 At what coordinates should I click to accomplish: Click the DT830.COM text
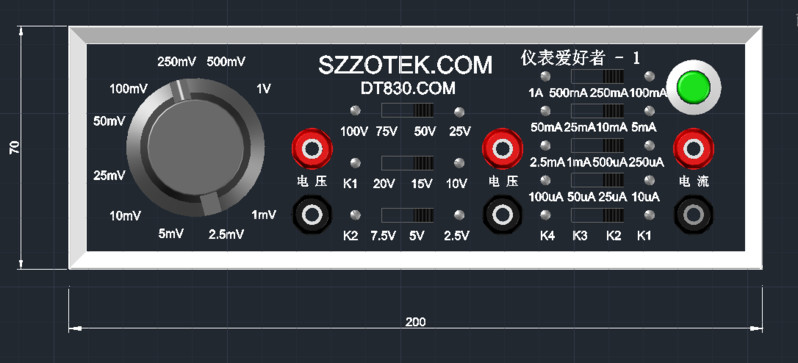408,89
